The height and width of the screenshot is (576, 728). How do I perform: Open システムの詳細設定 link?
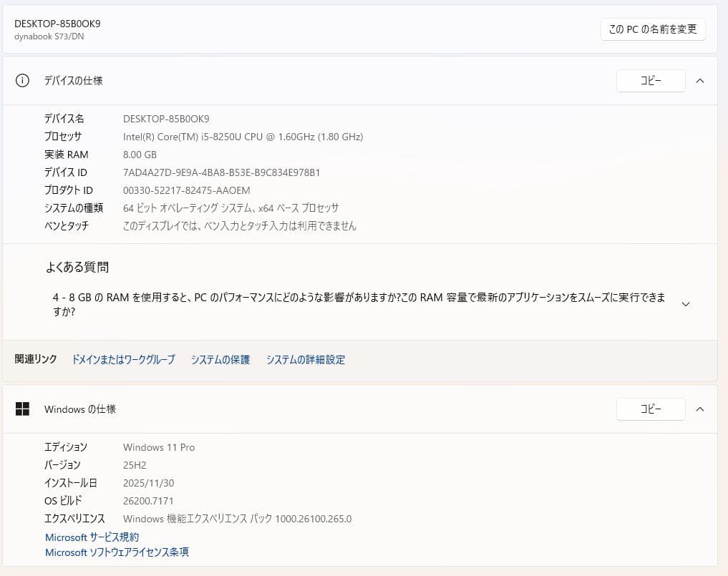pyautogui.click(x=305, y=359)
